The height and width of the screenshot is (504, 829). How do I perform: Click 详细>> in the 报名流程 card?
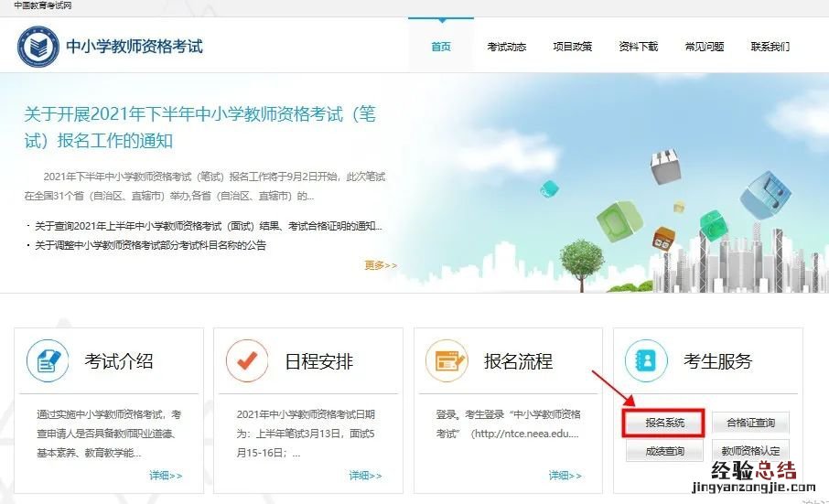pos(565,476)
